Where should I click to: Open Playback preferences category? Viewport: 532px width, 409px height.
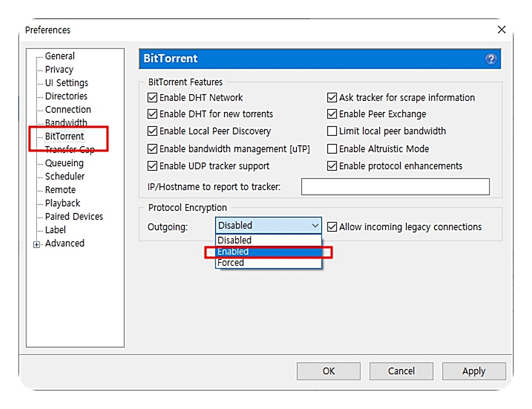(62, 203)
